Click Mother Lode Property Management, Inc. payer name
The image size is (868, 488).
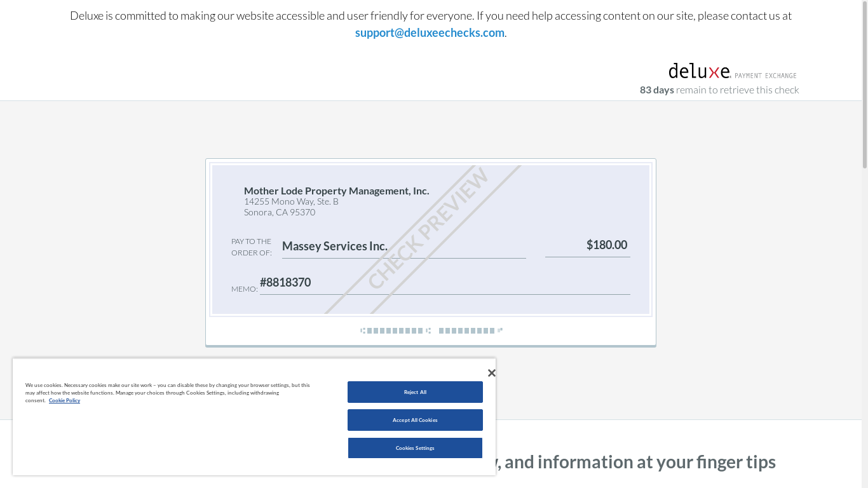336,191
